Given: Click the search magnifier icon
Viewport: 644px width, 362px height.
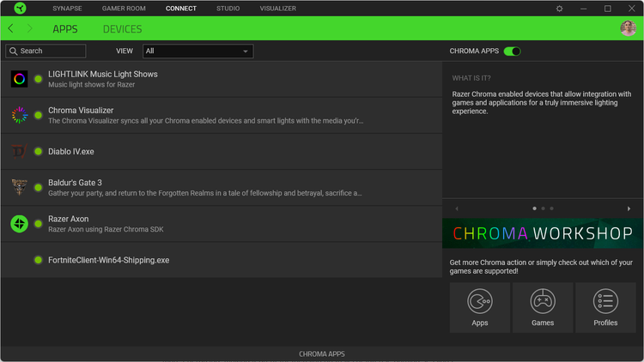Looking at the screenshot, I should tap(13, 51).
